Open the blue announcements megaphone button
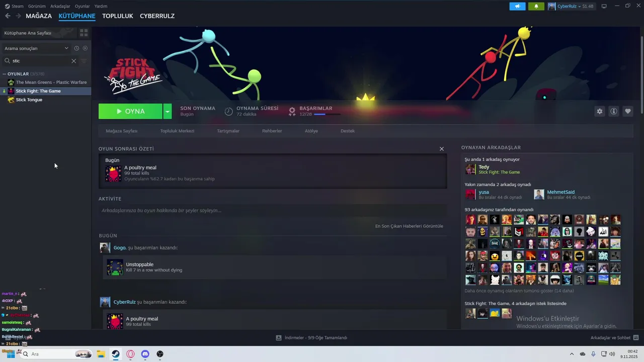Viewport: 644px width, 362px height. pos(517,6)
